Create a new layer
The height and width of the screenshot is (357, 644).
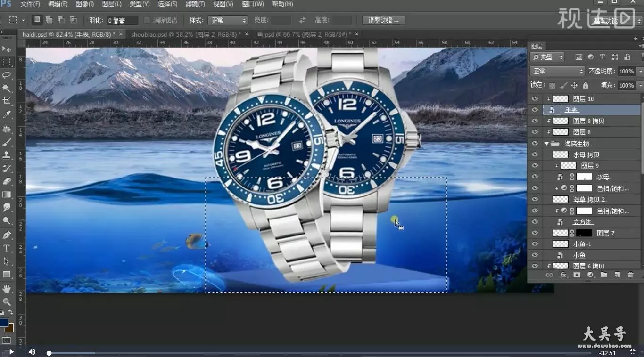pos(617,275)
